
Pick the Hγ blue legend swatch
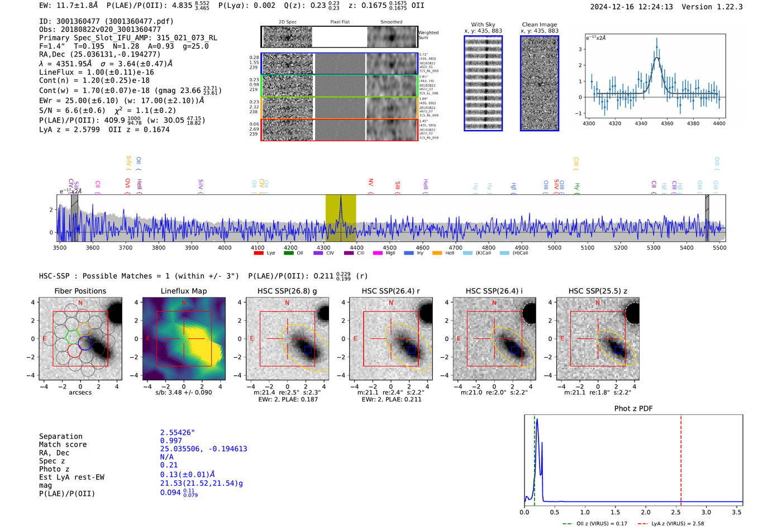click(408, 253)
